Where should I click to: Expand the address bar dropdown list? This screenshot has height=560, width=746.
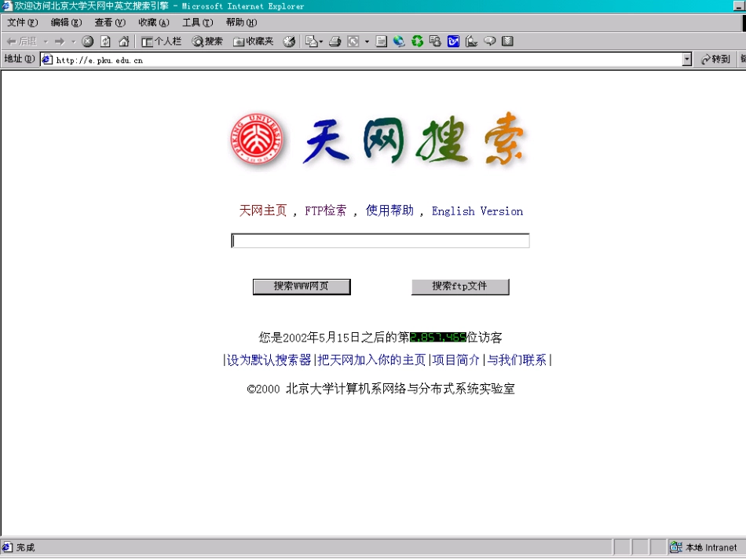point(686,60)
